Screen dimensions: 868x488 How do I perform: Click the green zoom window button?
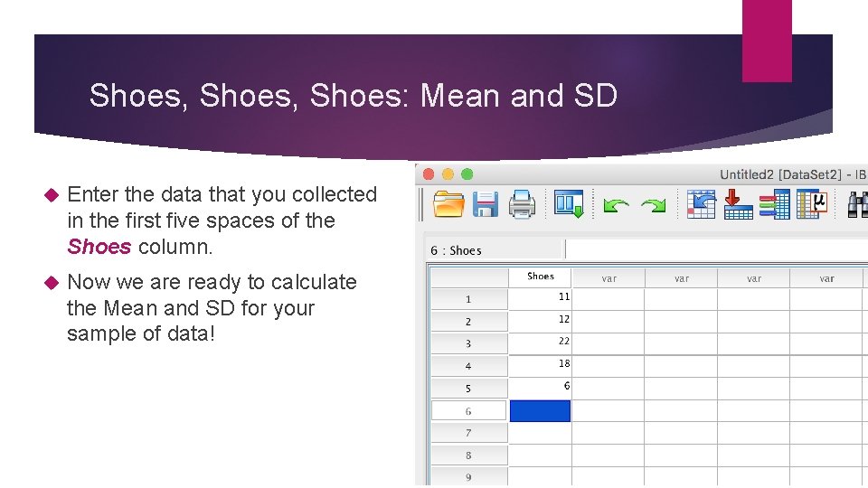coord(467,174)
